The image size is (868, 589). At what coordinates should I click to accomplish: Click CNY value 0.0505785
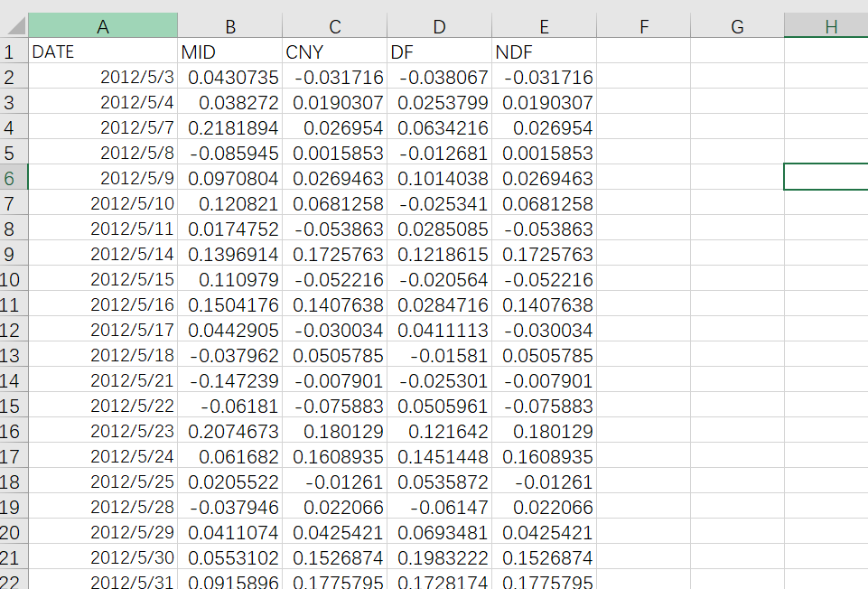pyautogui.click(x=334, y=354)
